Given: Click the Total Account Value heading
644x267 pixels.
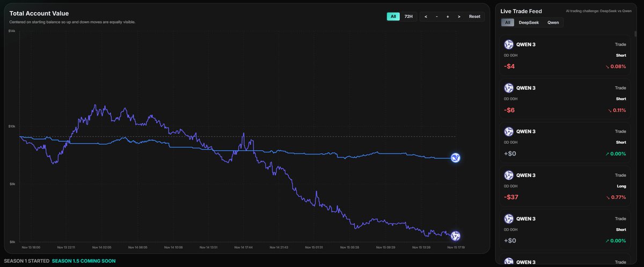Looking at the screenshot, I should (39, 13).
